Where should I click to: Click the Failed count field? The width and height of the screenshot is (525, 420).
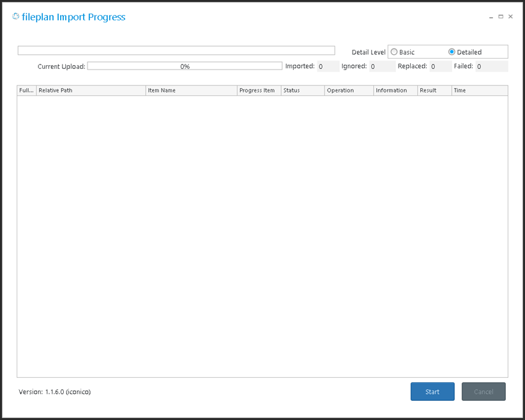pyautogui.click(x=492, y=66)
